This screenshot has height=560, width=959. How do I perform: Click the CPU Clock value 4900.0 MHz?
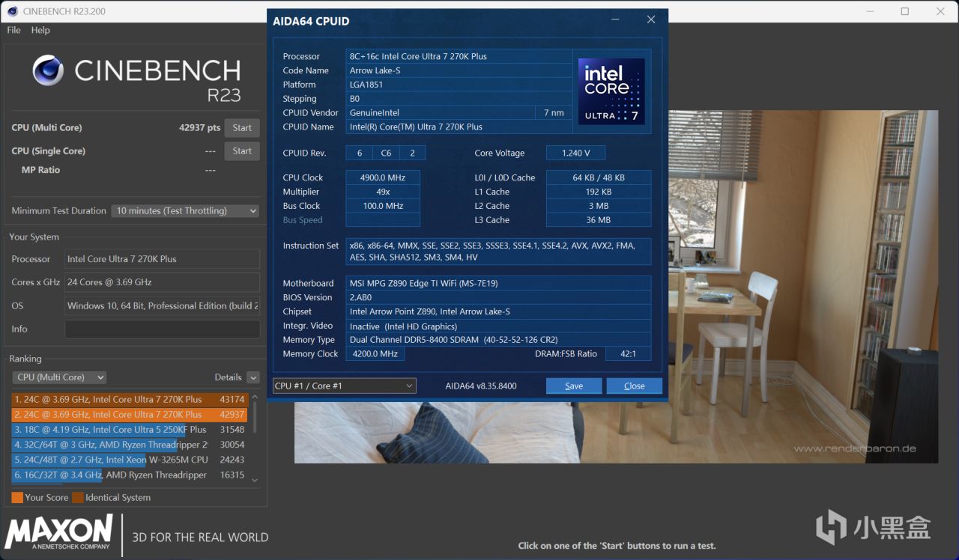point(383,177)
